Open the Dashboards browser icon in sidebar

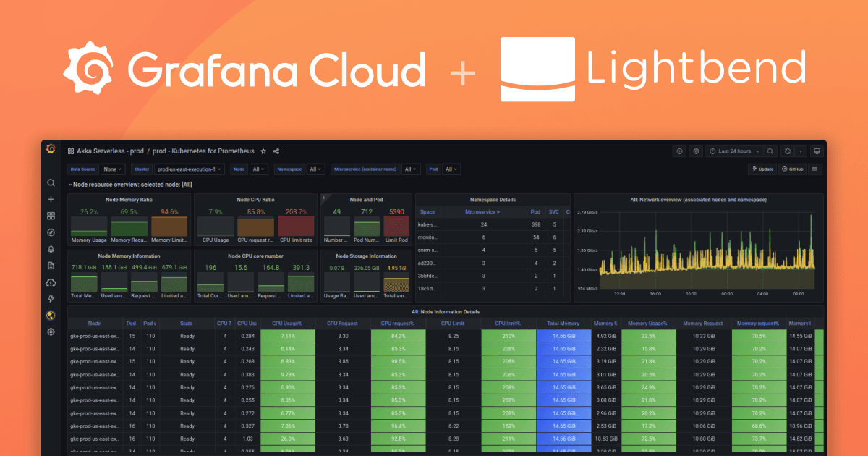point(51,215)
